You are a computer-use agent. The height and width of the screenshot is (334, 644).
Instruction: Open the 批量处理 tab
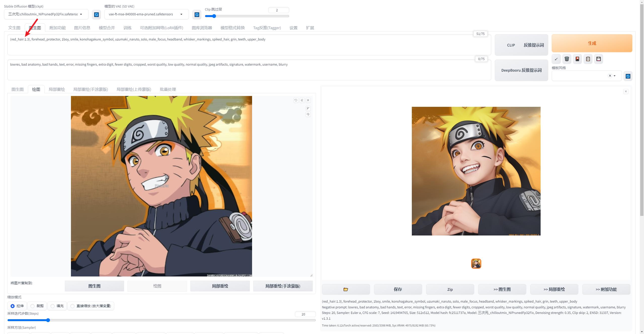[168, 89]
